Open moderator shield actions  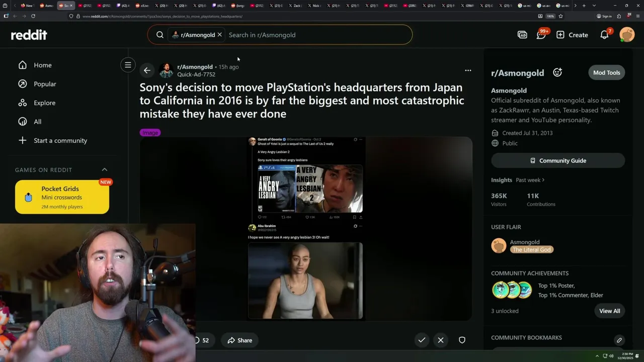462,340
